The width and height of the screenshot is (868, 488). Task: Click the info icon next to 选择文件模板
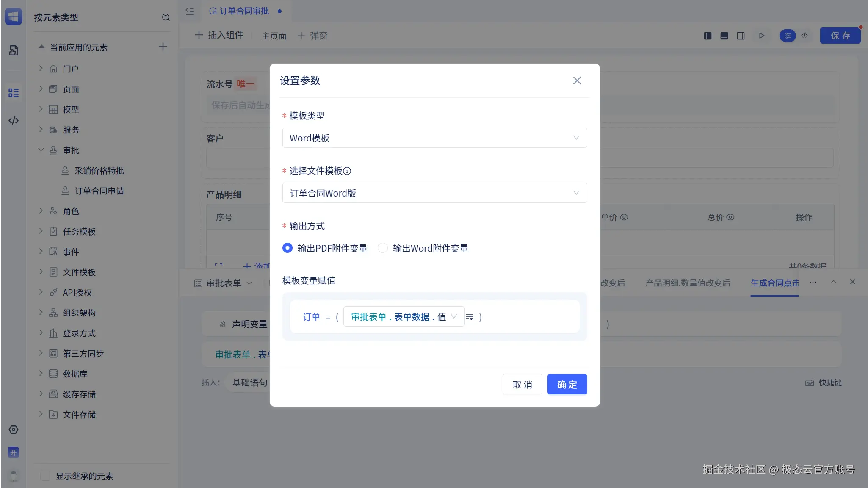tap(347, 171)
